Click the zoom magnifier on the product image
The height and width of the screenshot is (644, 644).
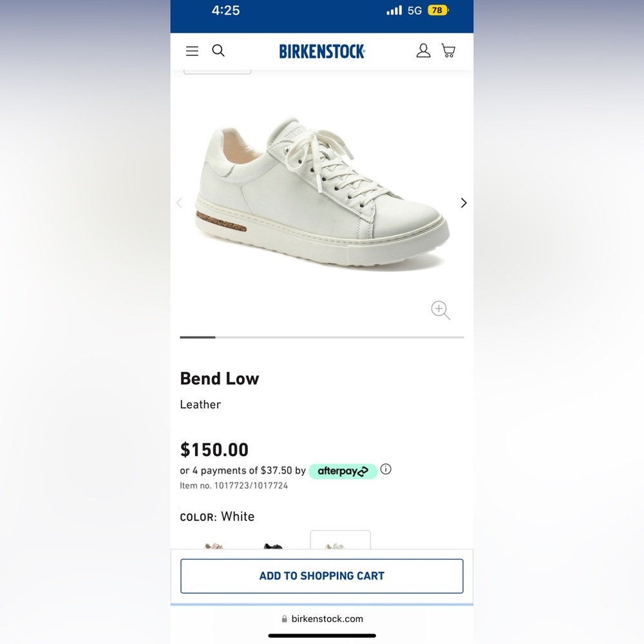(440, 310)
